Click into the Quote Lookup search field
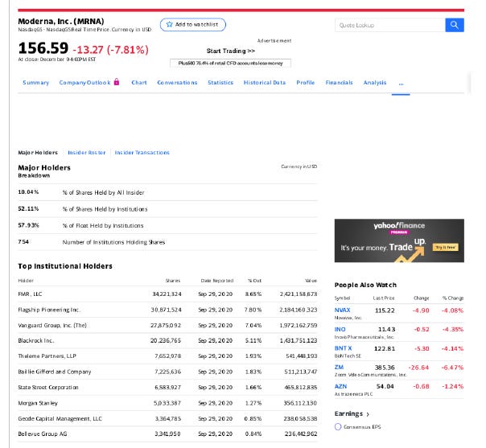This screenshot has height=448, width=486. pos(390,25)
